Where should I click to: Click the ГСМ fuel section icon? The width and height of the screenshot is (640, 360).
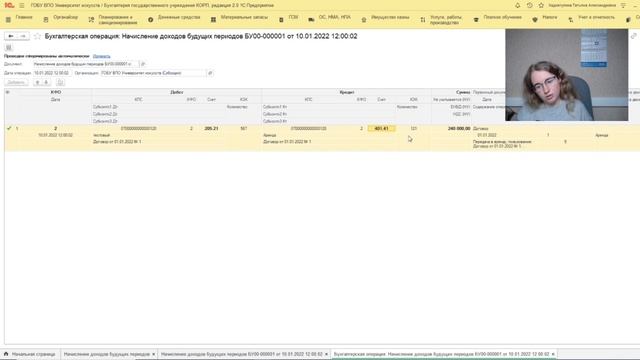(281, 20)
